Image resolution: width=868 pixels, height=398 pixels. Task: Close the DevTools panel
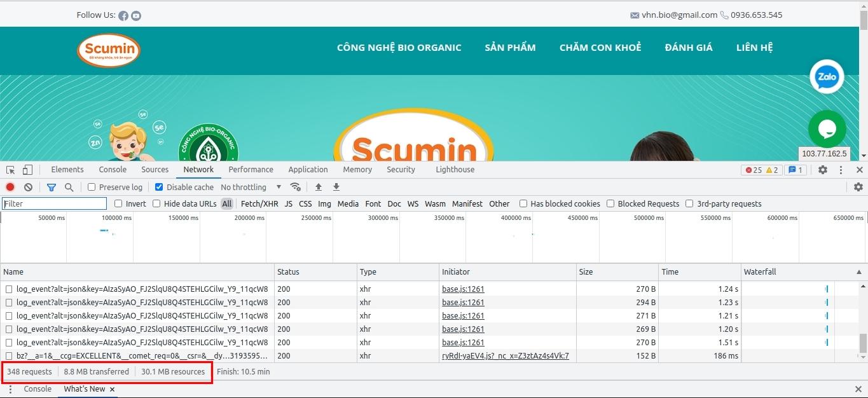click(860, 170)
